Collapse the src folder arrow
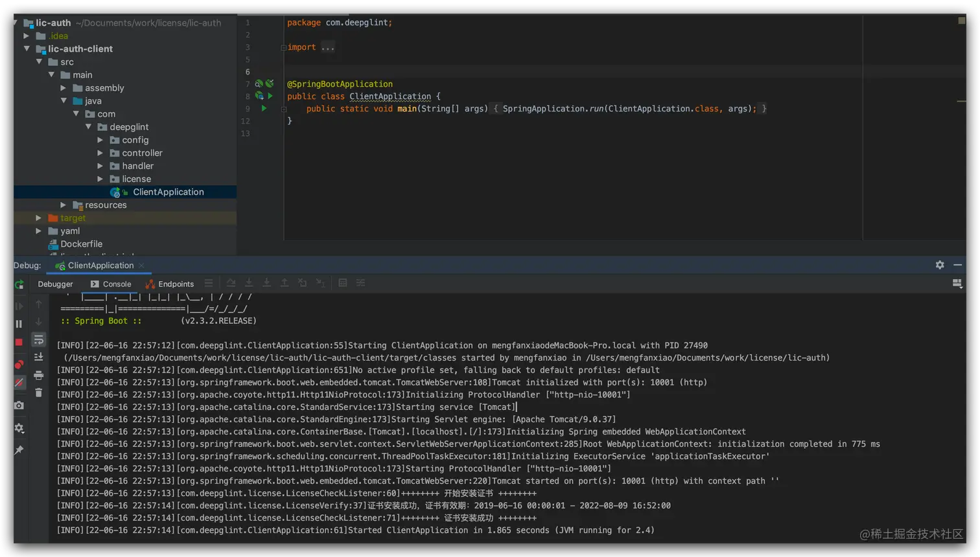The image size is (980, 557). 39,62
